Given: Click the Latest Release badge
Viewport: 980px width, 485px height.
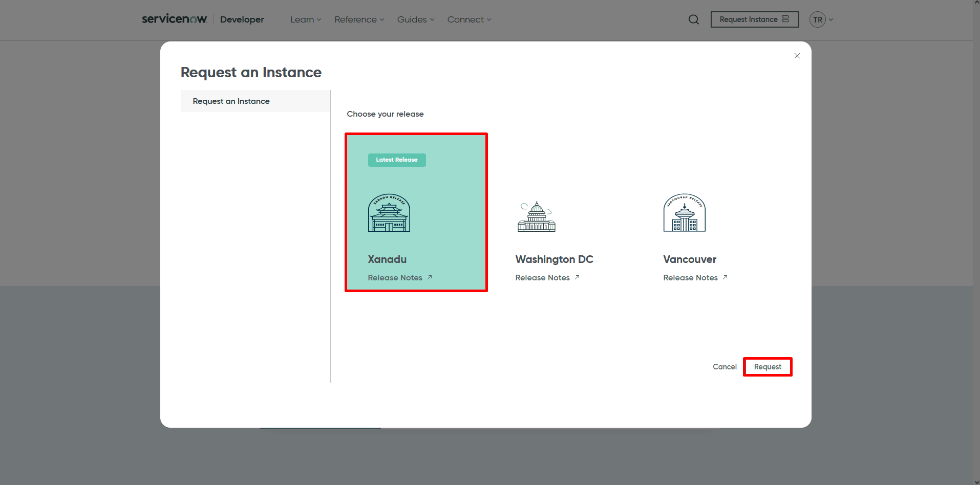Looking at the screenshot, I should (x=397, y=160).
